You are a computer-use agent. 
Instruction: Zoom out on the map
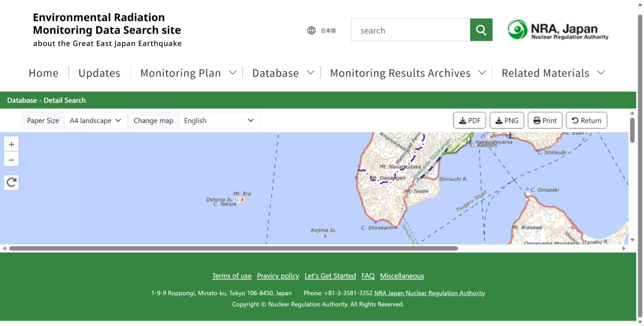pyautogui.click(x=11, y=160)
